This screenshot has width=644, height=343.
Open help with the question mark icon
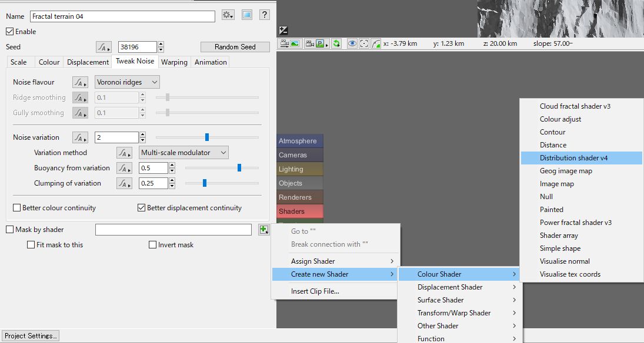click(x=265, y=15)
